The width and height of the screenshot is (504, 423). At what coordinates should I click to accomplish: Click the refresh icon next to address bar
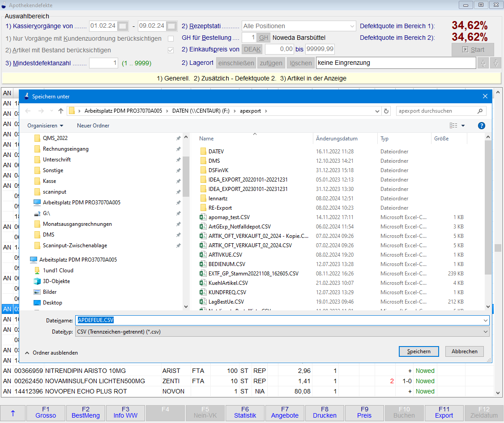(387, 111)
